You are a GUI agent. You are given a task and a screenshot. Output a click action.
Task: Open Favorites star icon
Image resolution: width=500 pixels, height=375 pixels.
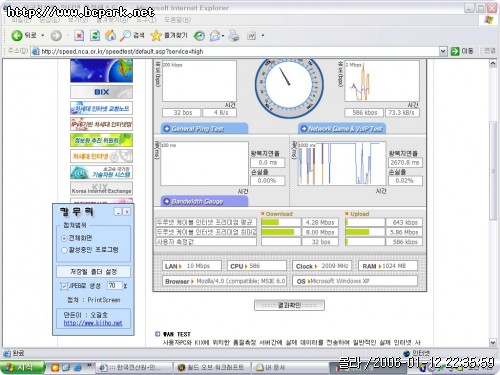pyautogui.click(x=155, y=35)
